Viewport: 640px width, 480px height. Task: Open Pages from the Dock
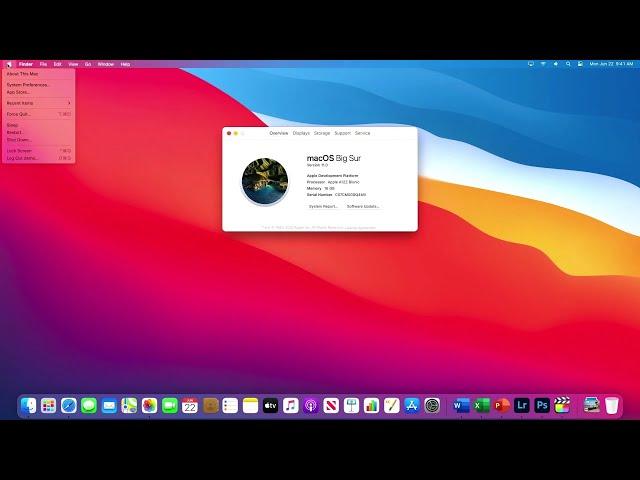click(392, 405)
